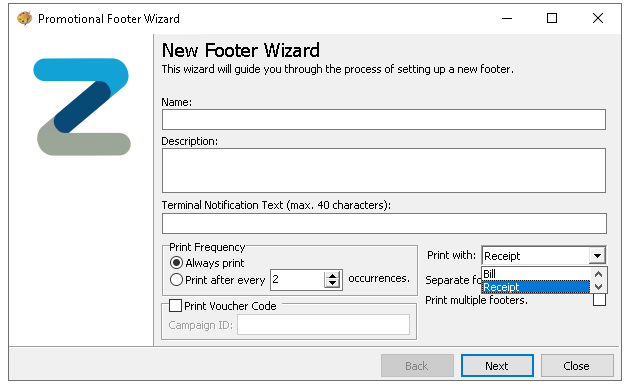Increase occurrences with spinner up arrow
Screen dimensions: 630x388
click(332, 276)
